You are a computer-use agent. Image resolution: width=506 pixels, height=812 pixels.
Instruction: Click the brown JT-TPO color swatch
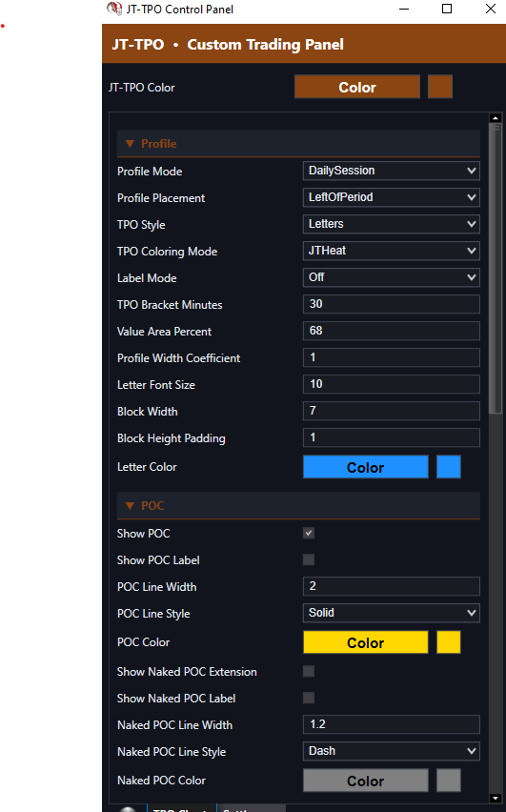[440, 87]
